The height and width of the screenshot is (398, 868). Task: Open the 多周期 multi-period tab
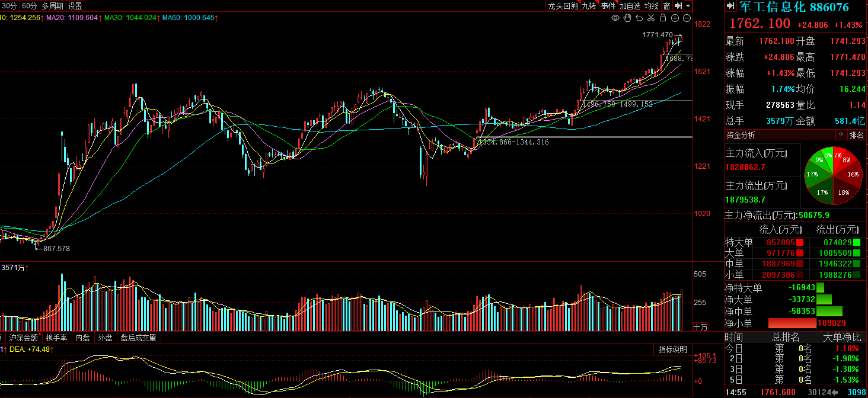click(x=52, y=6)
